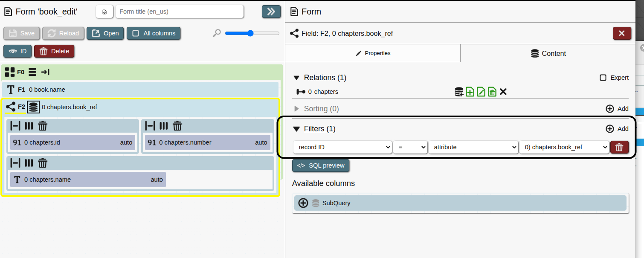644x258 pixels.
Task: Click the database icon on field F2
Action: tap(33, 107)
